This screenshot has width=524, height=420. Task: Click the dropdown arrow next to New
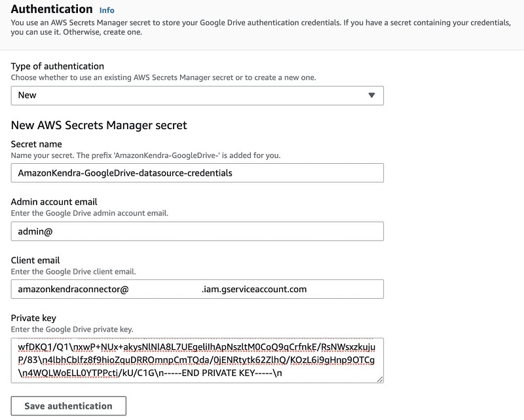[371, 95]
